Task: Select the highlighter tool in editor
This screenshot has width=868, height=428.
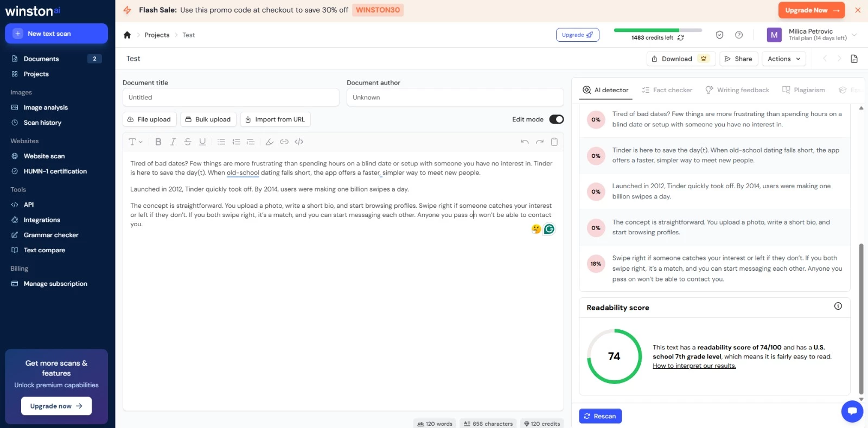Action: click(x=269, y=142)
